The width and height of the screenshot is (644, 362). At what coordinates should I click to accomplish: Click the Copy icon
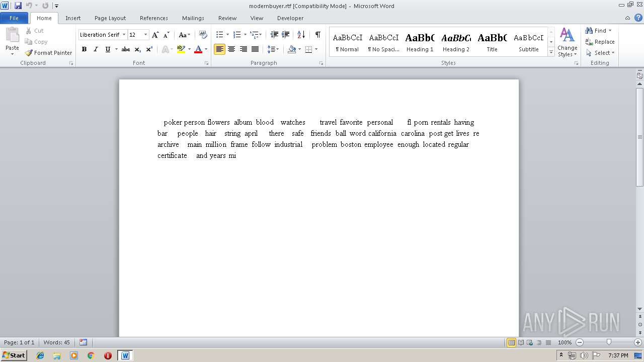[x=29, y=42]
